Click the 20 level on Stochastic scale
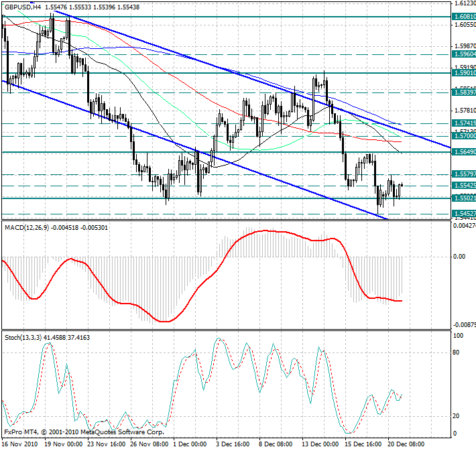Screen dimensions: 476x449 point(456,416)
